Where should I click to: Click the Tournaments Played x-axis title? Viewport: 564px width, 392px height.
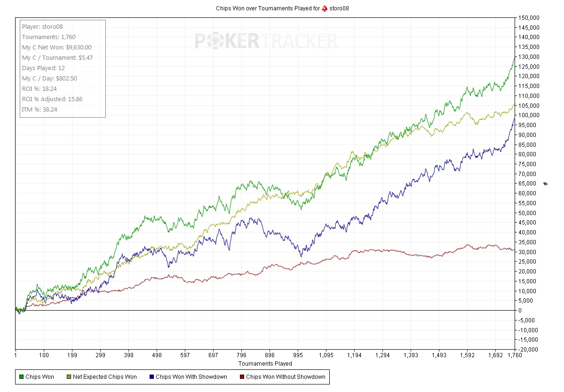(265, 363)
